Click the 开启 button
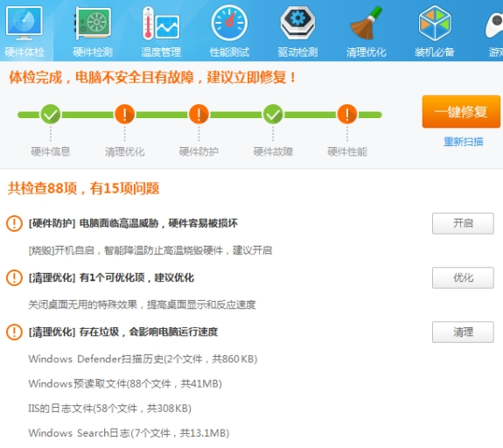The width and height of the screenshot is (503, 448). click(463, 223)
